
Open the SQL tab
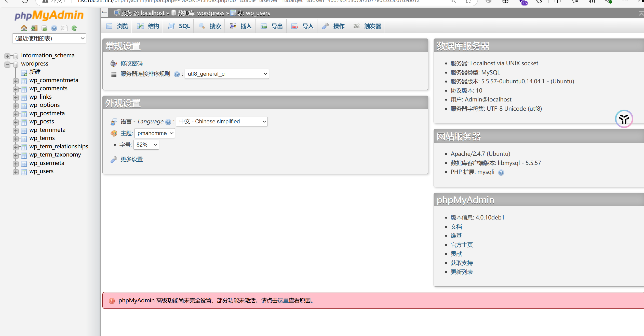(x=179, y=26)
